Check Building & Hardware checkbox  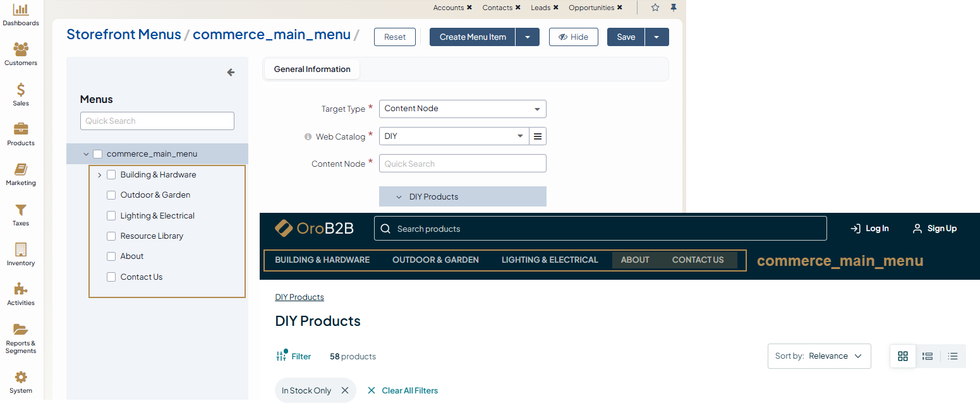[x=111, y=175]
